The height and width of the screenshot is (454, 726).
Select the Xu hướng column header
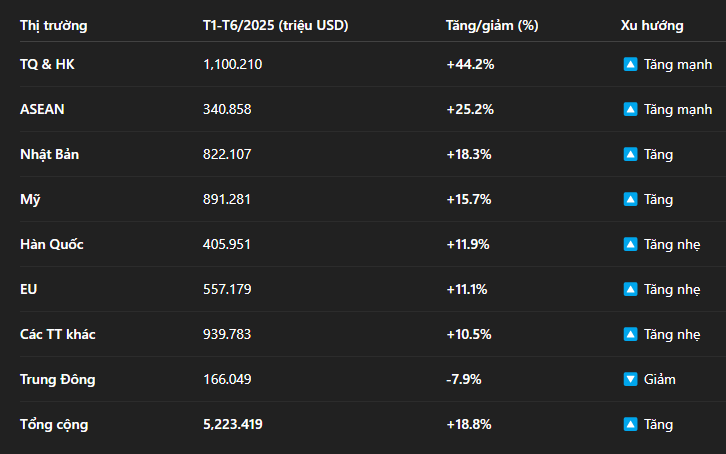(x=652, y=25)
